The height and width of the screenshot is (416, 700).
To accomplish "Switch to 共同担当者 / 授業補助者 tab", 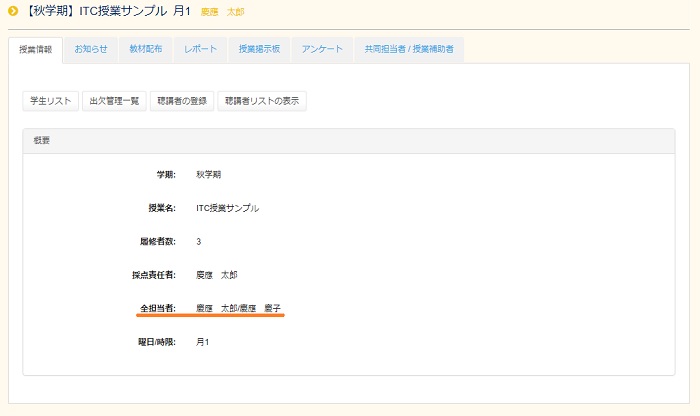I will pyautogui.click(x=408, y=49).
